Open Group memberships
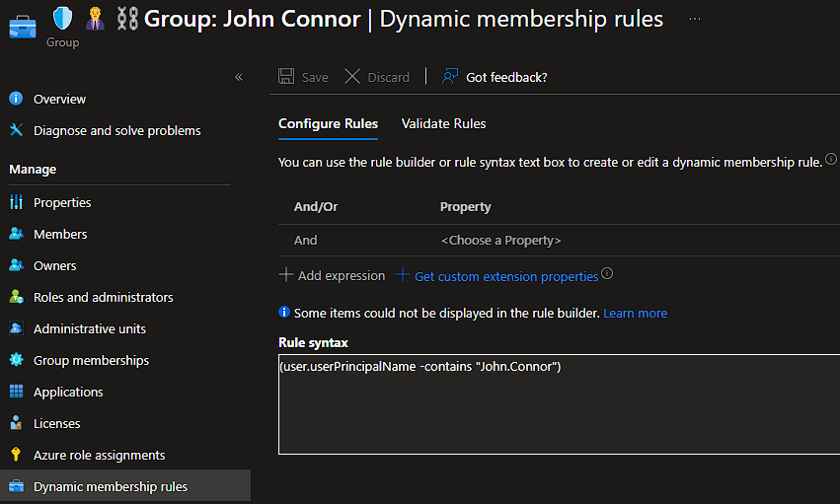840x504 pixels. (91, 361)
